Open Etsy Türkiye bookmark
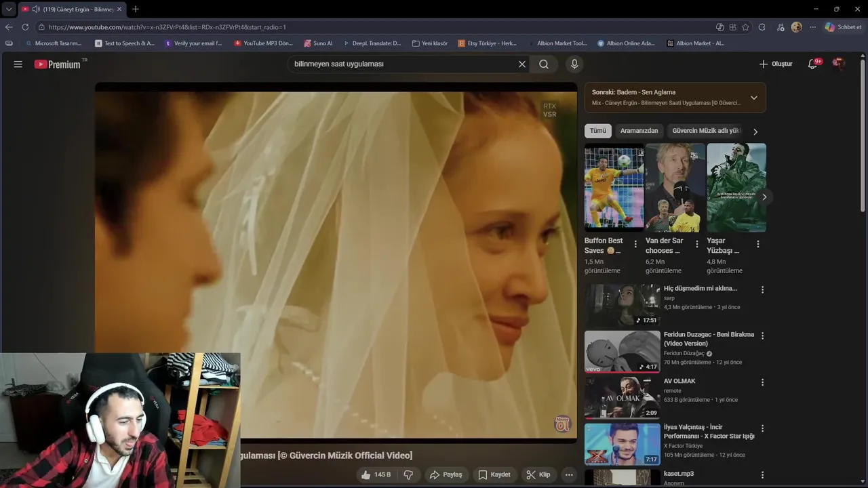 488,43
